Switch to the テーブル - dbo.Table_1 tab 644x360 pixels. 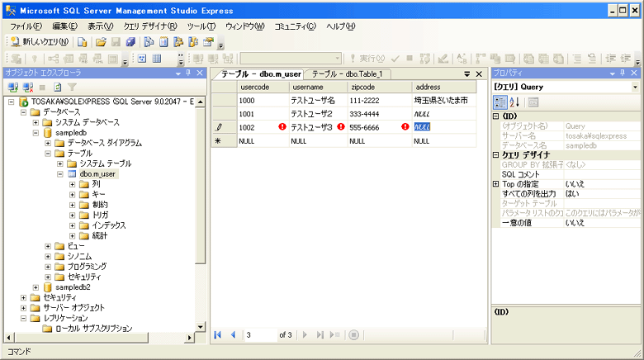(347, 74)
